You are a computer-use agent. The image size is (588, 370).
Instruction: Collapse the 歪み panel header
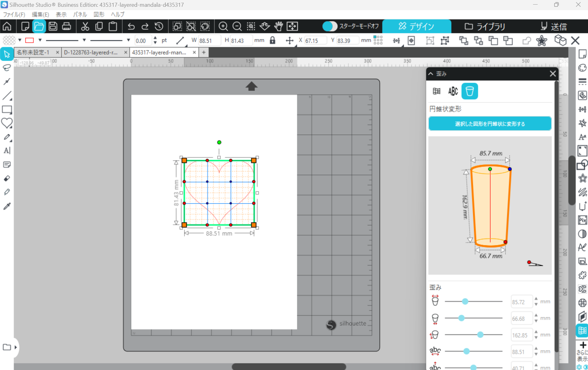[x=431, y=74]
